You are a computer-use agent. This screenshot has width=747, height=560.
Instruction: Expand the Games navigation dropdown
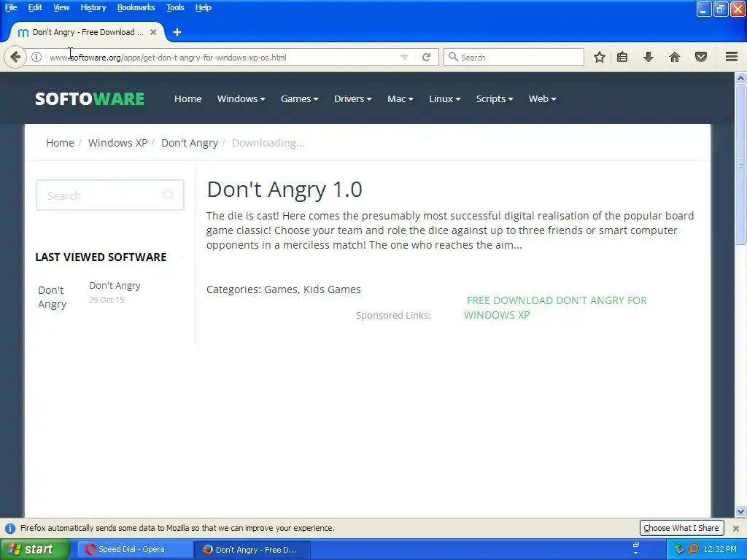(x=299, y=98)
